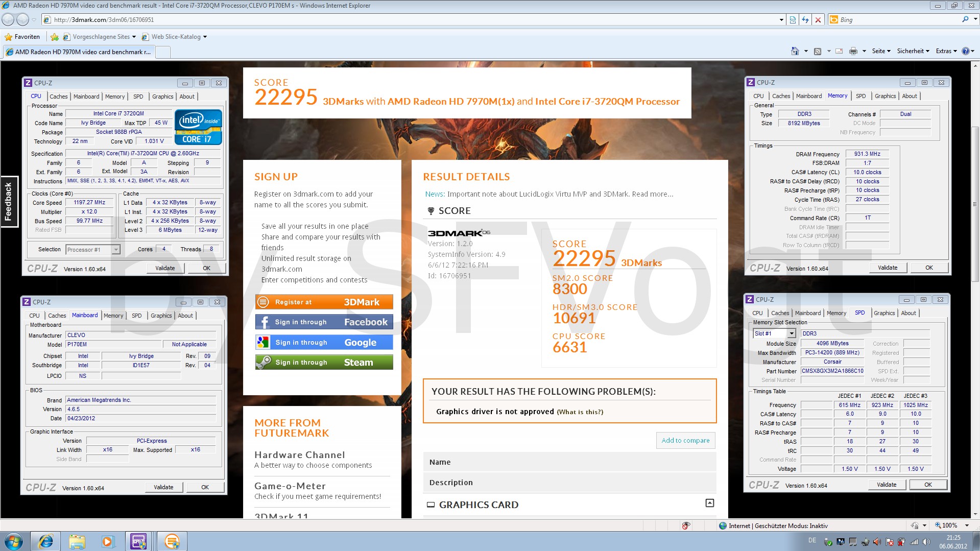Open the print options dropdown arrow

[864, 51]
